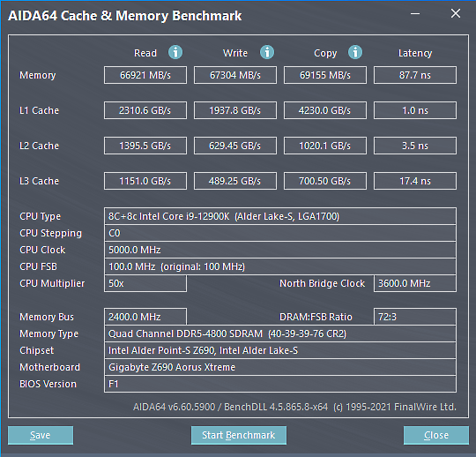Select L3 Cache read 1151.0 GB/s
The height and width of the screenshot is (457, 476).
click(145, 181)
